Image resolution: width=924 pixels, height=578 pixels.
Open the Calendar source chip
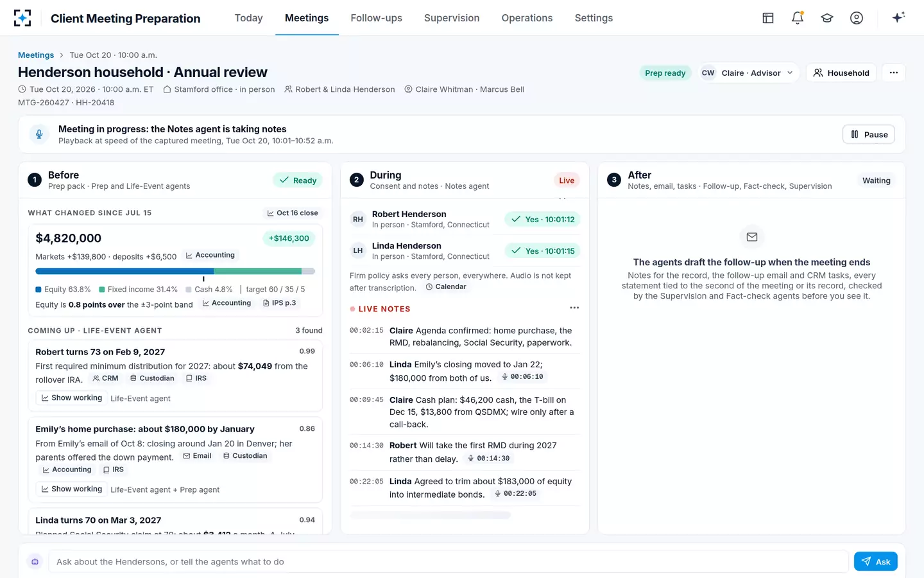(x=446, y=287)
